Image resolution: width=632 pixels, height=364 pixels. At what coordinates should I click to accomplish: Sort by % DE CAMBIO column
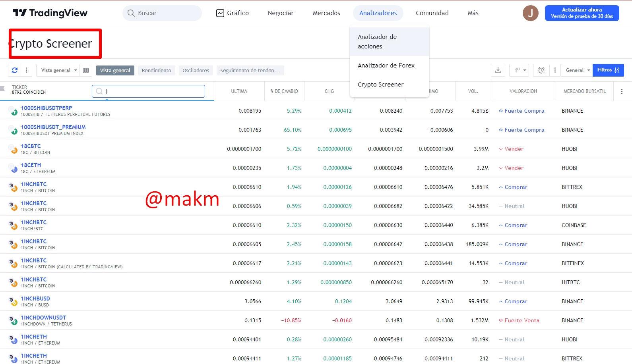(x=284, y=91)
